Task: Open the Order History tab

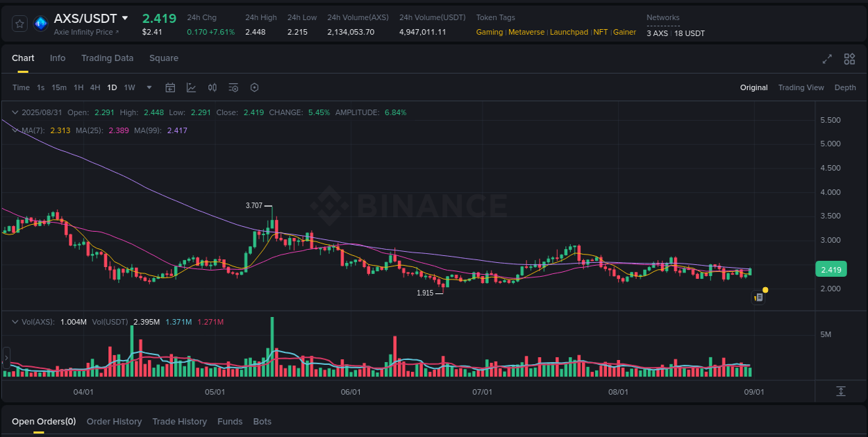Action: [x=114, y=421]
